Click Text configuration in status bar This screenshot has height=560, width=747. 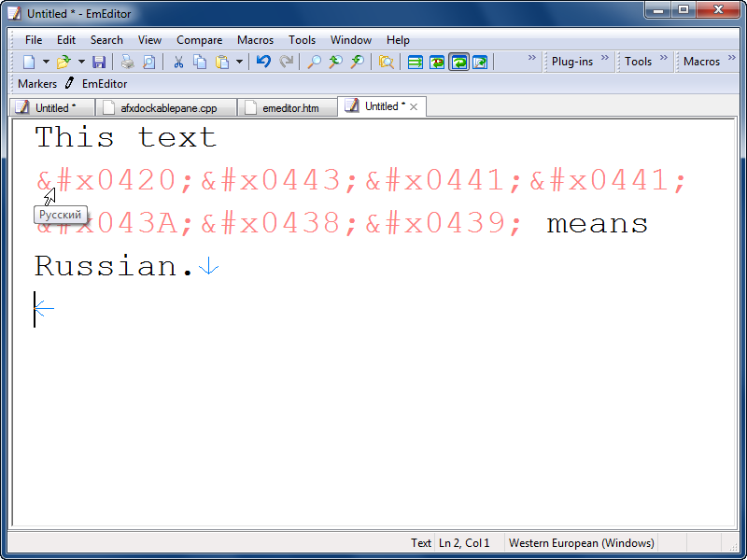pos(421,543)
